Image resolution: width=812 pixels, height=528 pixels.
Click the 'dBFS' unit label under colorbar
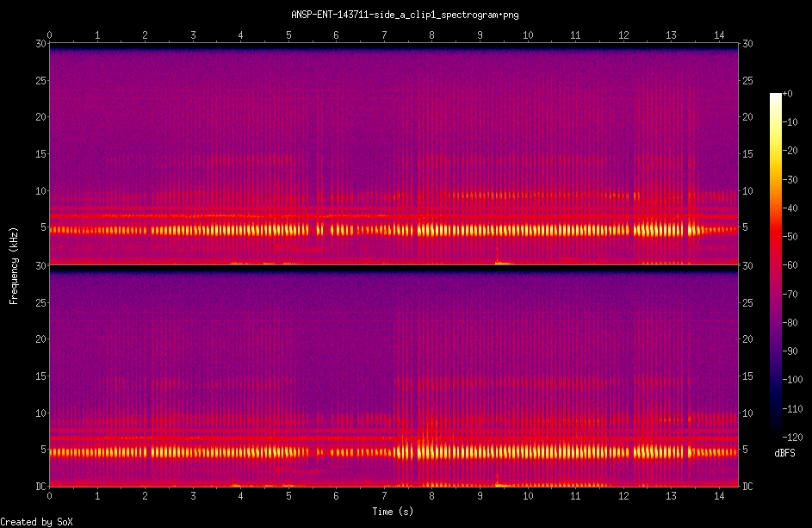784,453
